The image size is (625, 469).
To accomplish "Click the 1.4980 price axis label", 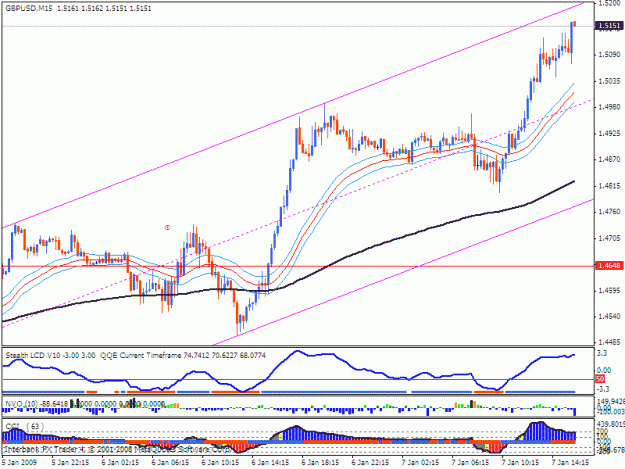I will (610, 107).
